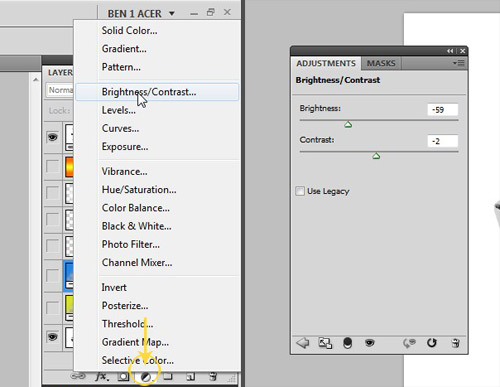
Task: Select Threshold... adjustment
Action: 128,324
